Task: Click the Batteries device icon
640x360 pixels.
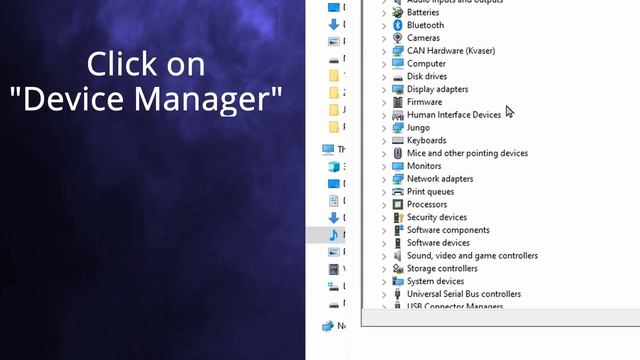Action: [398, 12]
